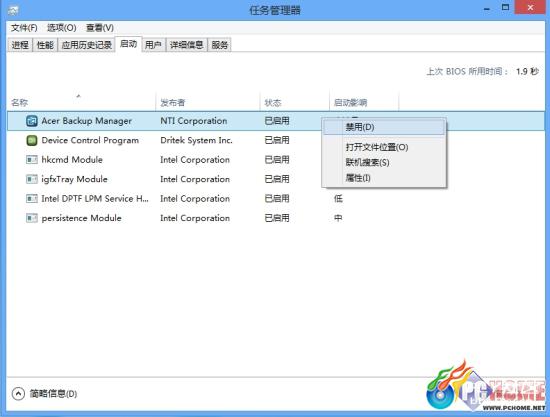Screen dimensions: 550x417
Task: Select the Intel DPTF LPM Service H... entry
Action: (x=95, y=199)
